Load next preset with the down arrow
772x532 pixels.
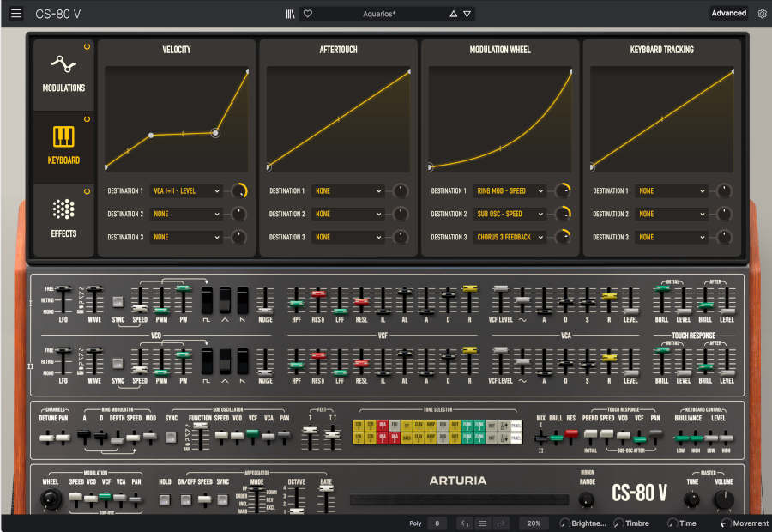click(467, 13)
